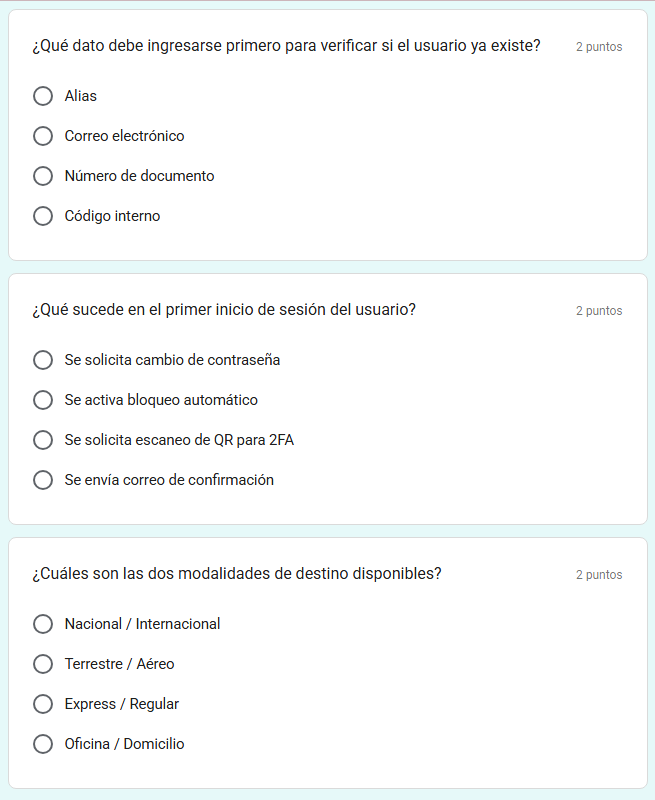Select 'Código interno' radio button
Screen dimensions: 655x800
click(x=43, y=216)
